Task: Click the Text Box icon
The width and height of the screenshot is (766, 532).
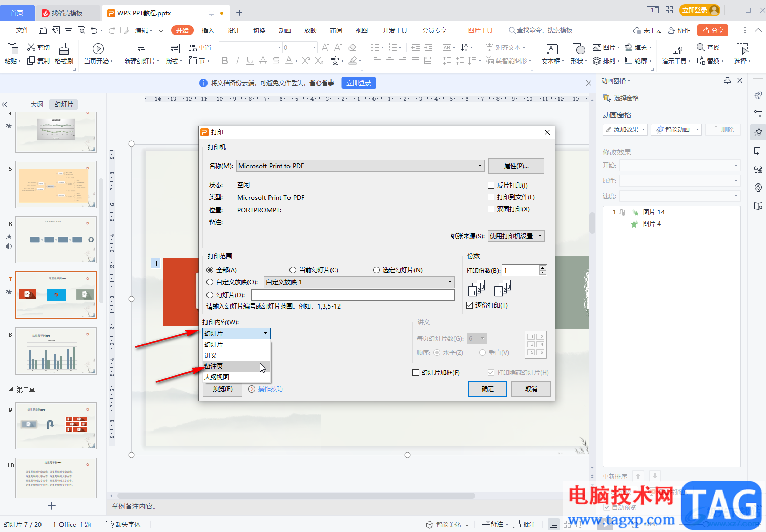Action: (x=552, y=49)
